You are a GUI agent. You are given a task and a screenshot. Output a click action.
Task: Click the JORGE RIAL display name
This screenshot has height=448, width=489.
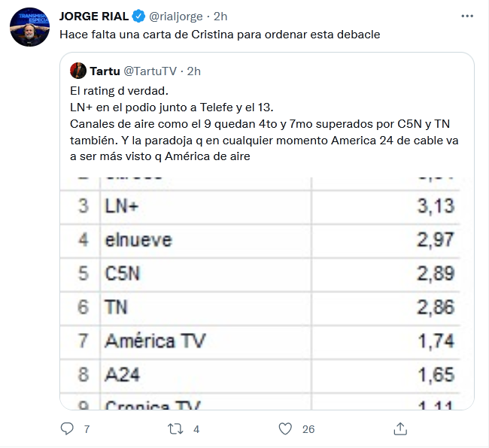(94, 17)
